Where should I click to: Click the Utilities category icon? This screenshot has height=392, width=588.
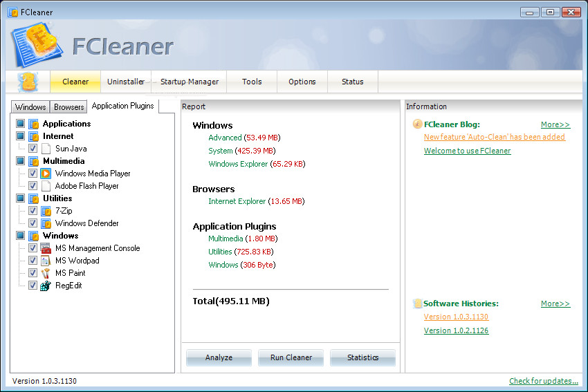34,198
